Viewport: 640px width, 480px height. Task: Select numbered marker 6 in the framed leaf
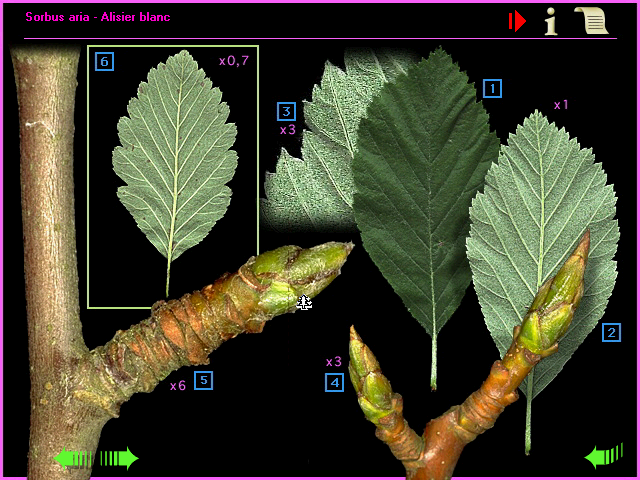[x=104, y=61]
